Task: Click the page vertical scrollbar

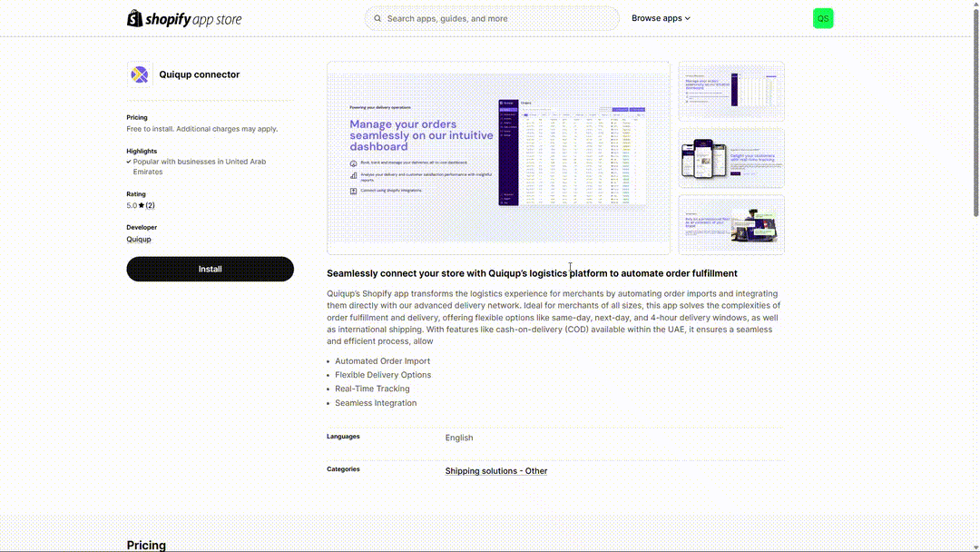Action: click(975, 113)
